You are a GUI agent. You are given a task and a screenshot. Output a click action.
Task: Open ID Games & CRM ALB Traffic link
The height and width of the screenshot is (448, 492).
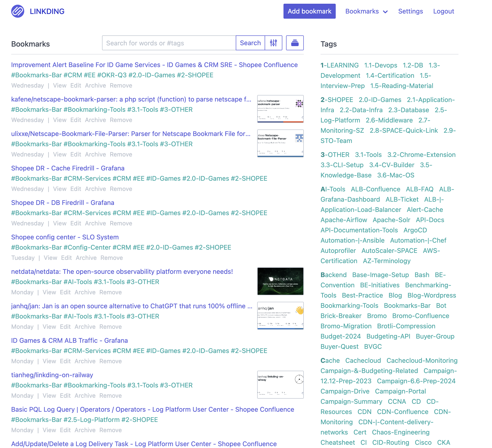tap(70, 340)
